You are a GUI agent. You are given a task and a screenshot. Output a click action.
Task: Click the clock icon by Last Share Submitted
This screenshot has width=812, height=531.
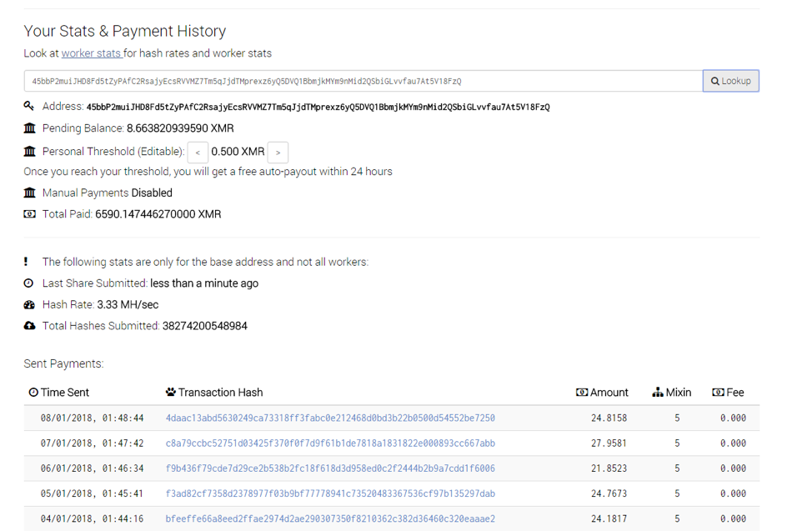point(28,283)
